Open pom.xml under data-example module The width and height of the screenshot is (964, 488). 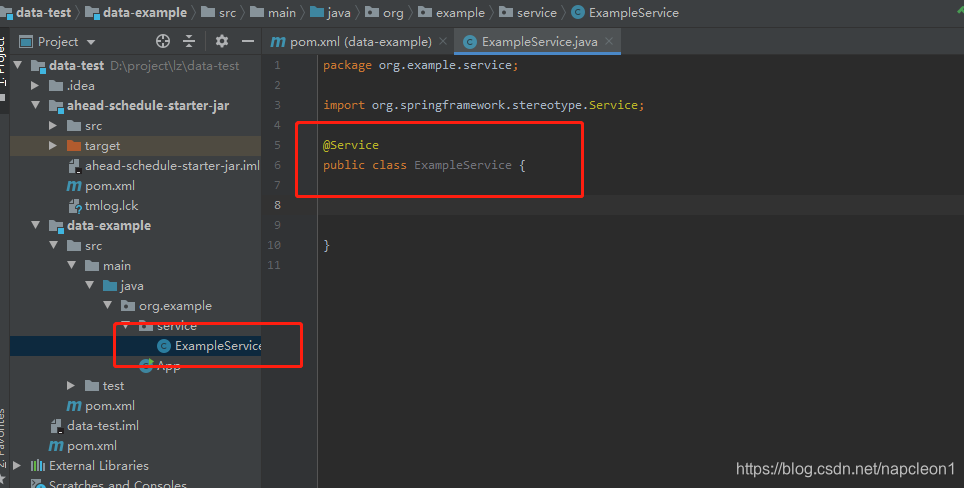pos(101,406)
